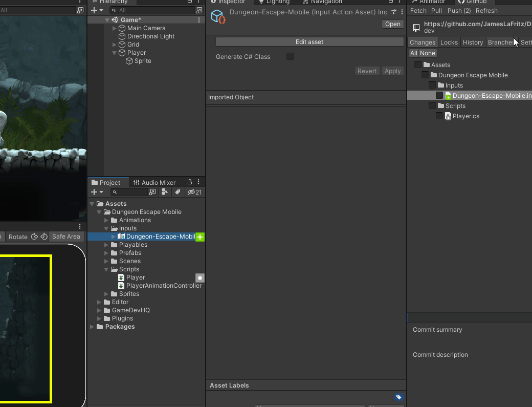This screenshot has height=407, width=532.
Task: Filter Project assets with the label tag icon
Action: click(x=178, y=192)
